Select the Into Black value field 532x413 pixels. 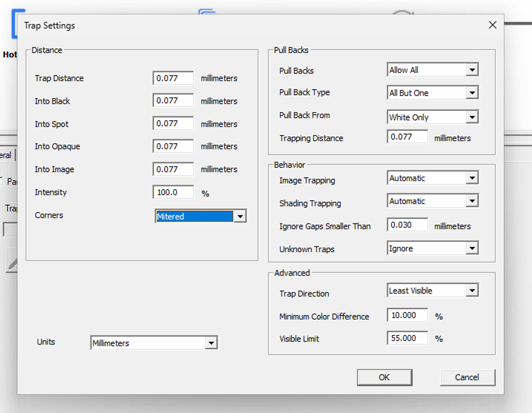pyautogui.click(x=173, y=100)
